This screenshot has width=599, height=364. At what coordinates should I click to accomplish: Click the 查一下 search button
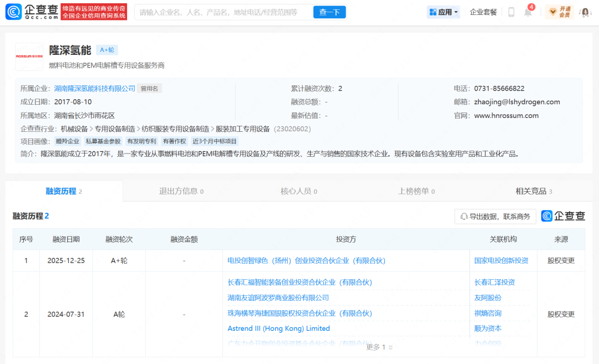(x=329, y=12)
